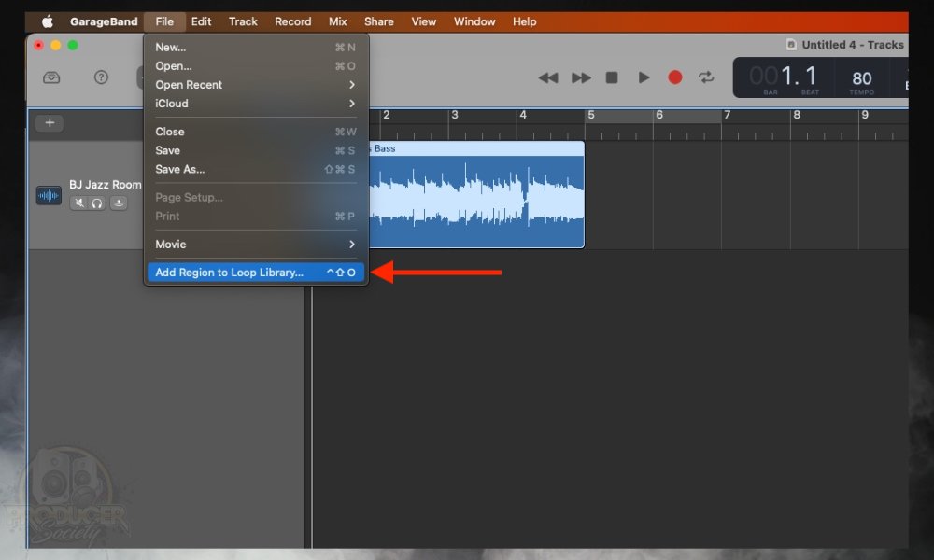Open Quick Help with the question mark icon
The height and width of the screenshot is (560, 934).
click(100, 77)
